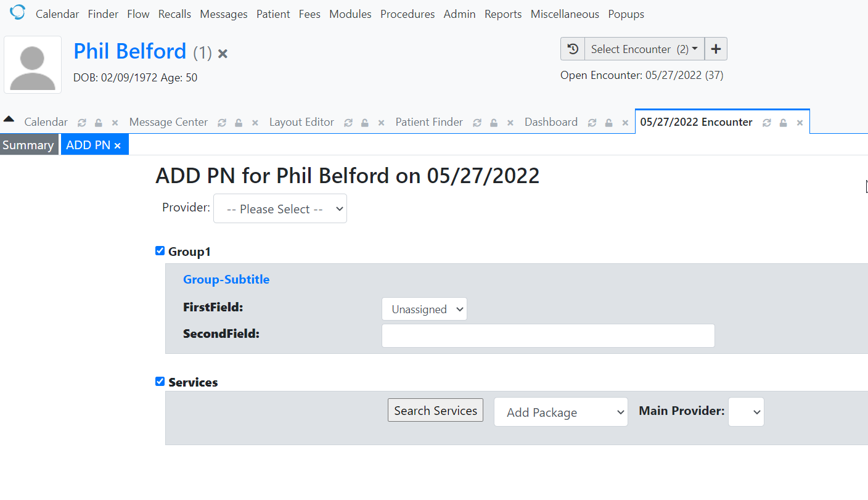The width and height of the screenshot is (868, 500).
Task: Collapse the tab bar using the arrow icon
Action: tap(8, 118)
